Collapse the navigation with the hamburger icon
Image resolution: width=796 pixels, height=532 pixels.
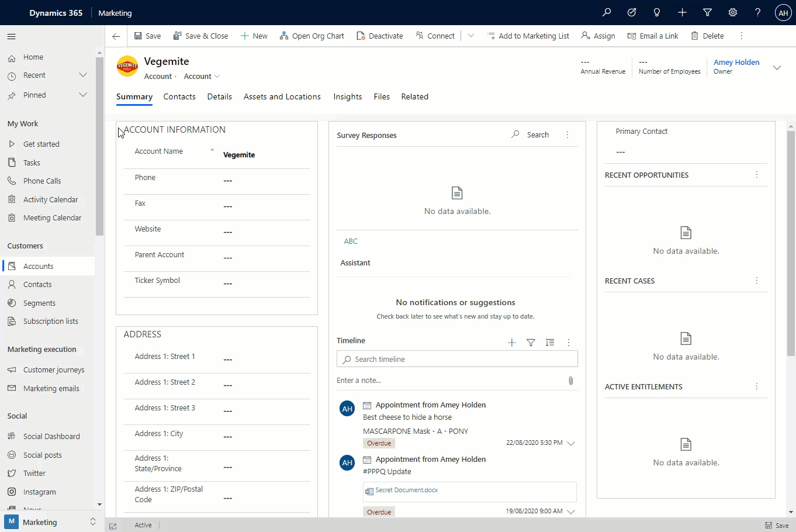[11, 36]
